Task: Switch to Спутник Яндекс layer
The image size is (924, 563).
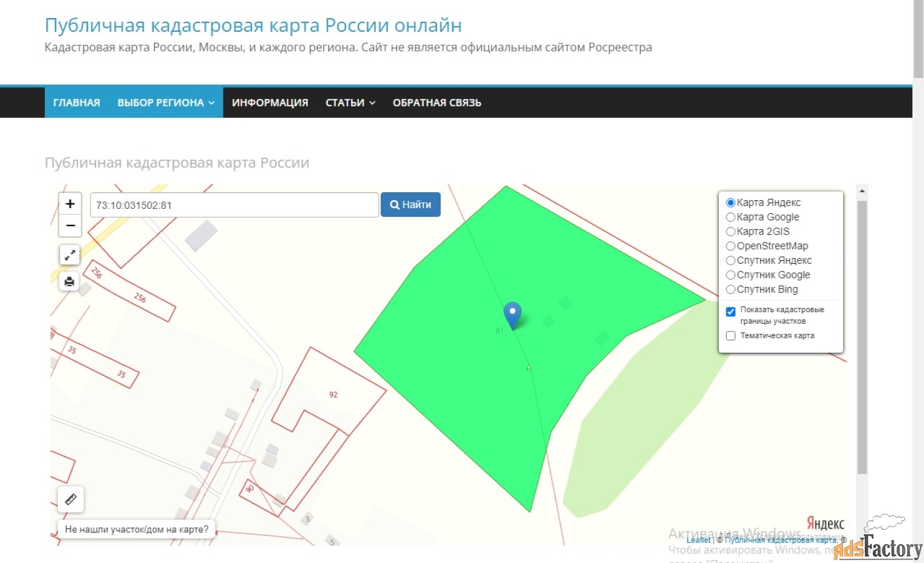Action: pyautogui.click(x=730, y=260)
